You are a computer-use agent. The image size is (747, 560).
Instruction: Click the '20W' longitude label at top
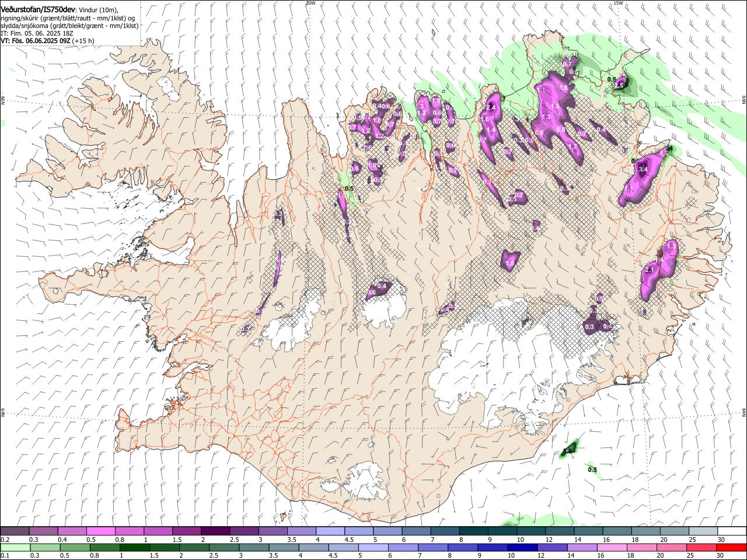point(310,3)
